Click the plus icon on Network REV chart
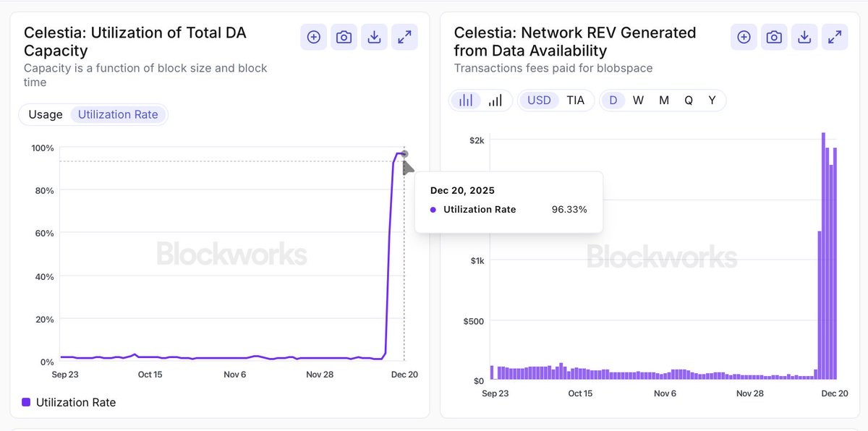 tap(744, 37)
